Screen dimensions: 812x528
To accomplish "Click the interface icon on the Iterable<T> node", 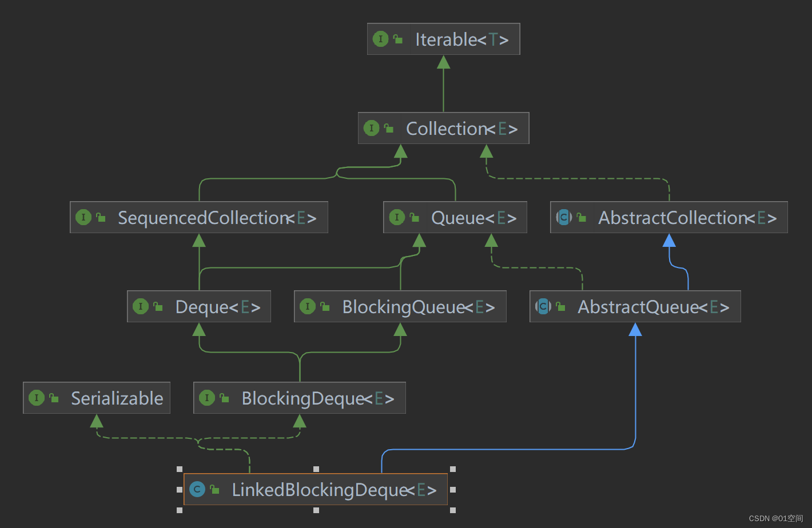I will 380,39.
